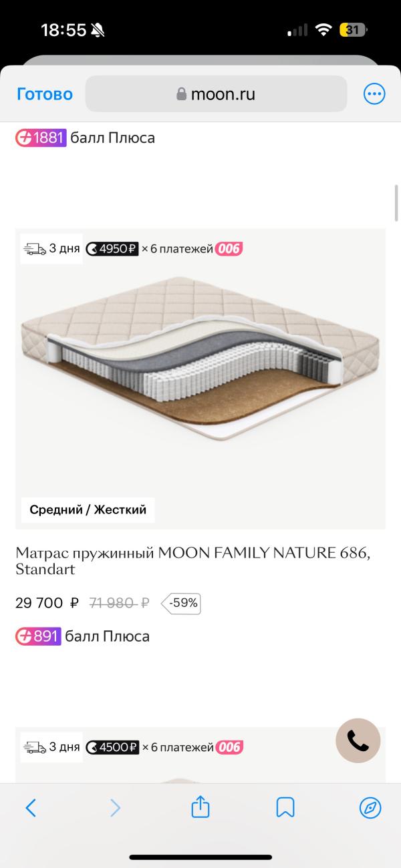Open the three-dots more options menu
Viewport: 401px width, 868px height.
tap(374, 94)
